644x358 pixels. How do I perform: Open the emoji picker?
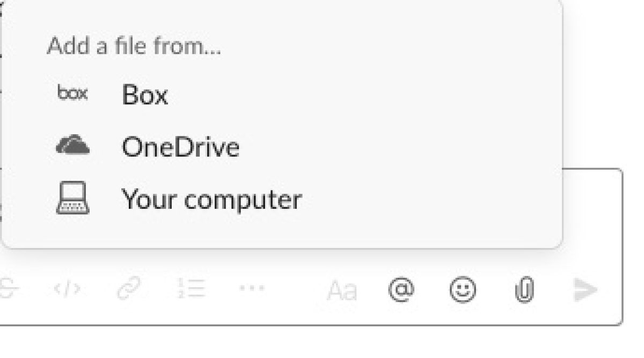[463, 290]
